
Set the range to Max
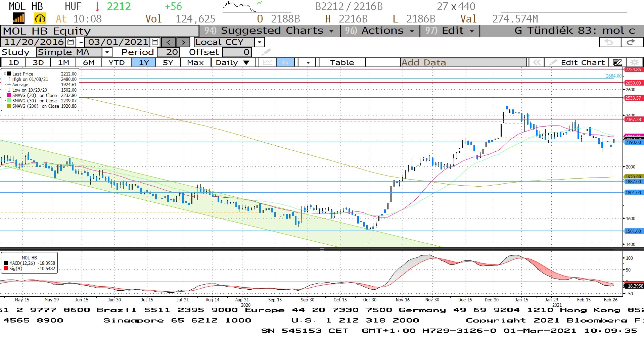click(x=195, y=62)
